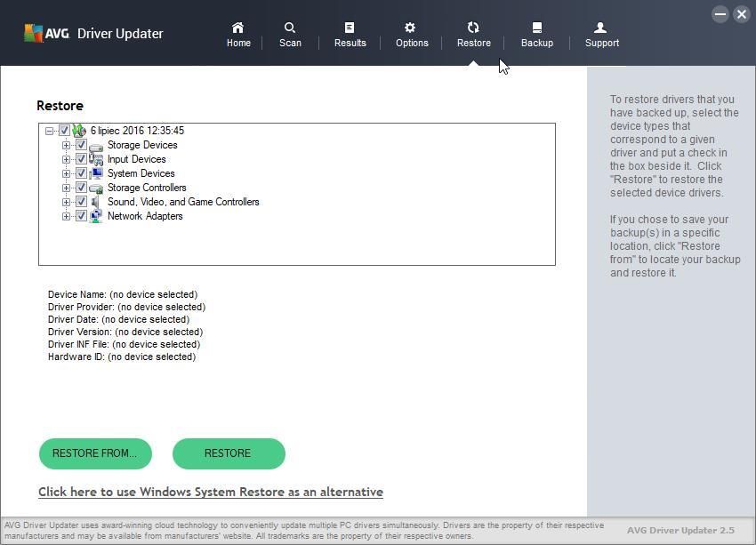This screenshot has height=545, width=756.
Task: Click the Restore page heading
Action: click(x=60, y=106)
